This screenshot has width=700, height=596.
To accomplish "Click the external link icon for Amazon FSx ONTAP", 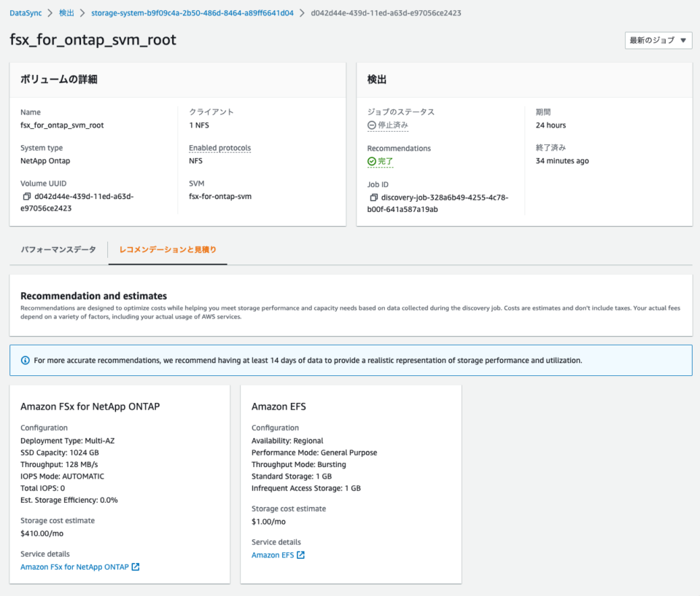I will point(135,567).
